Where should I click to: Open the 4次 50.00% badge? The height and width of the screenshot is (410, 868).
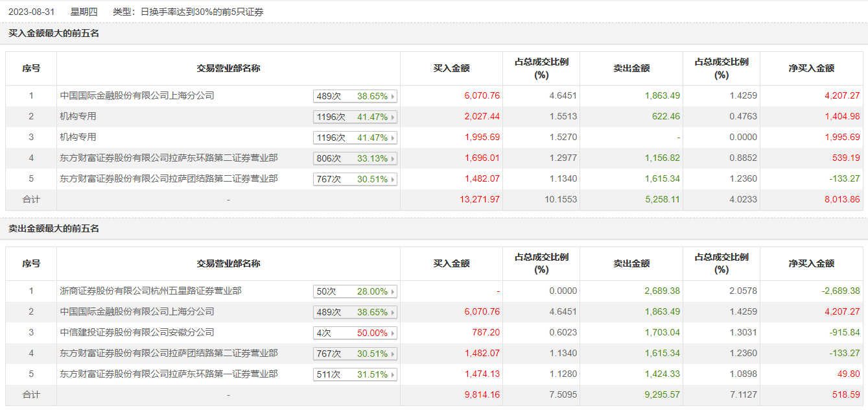[x=355, y=333]
